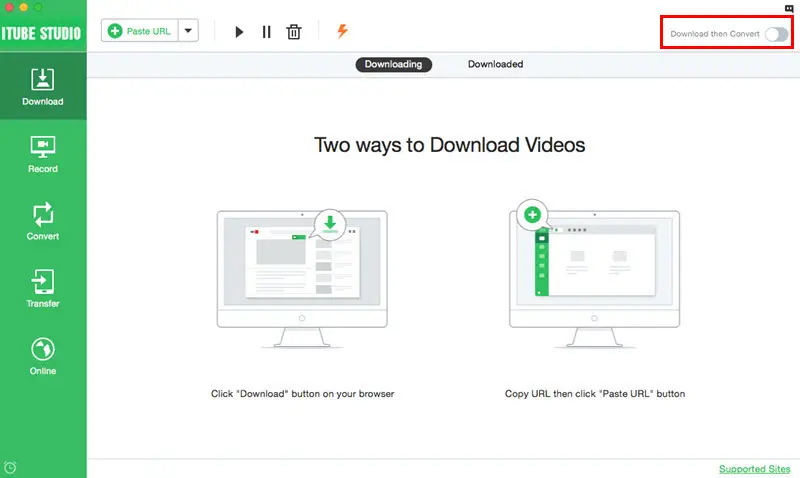Open the scheduler clock icon at bottom-left

click(x=10, y=467)
